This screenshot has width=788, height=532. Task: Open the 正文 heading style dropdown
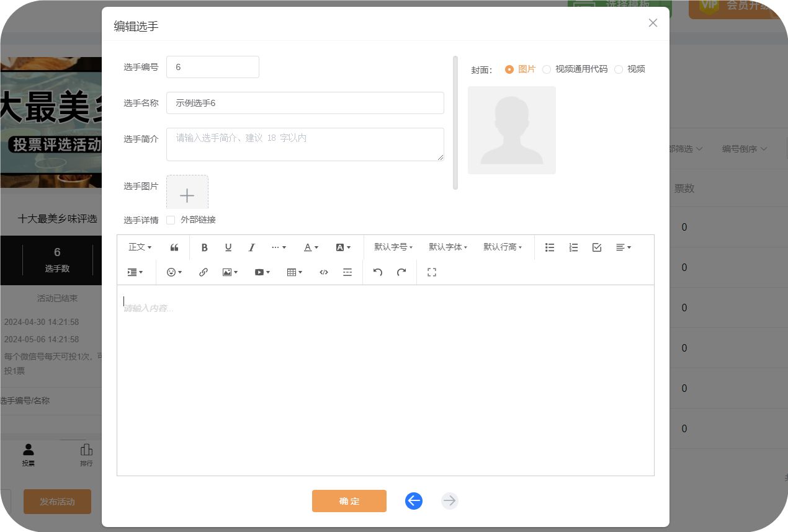coord(140,247)
